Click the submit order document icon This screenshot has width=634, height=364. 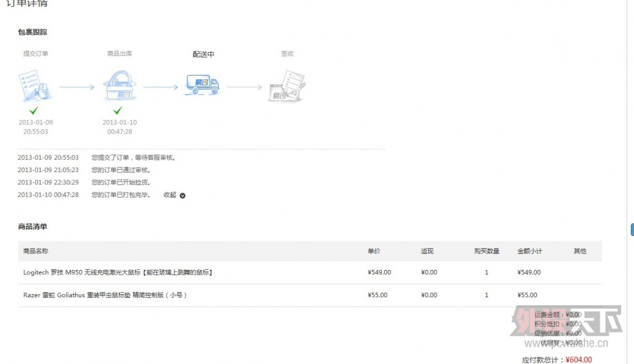[x=35, y=85]
